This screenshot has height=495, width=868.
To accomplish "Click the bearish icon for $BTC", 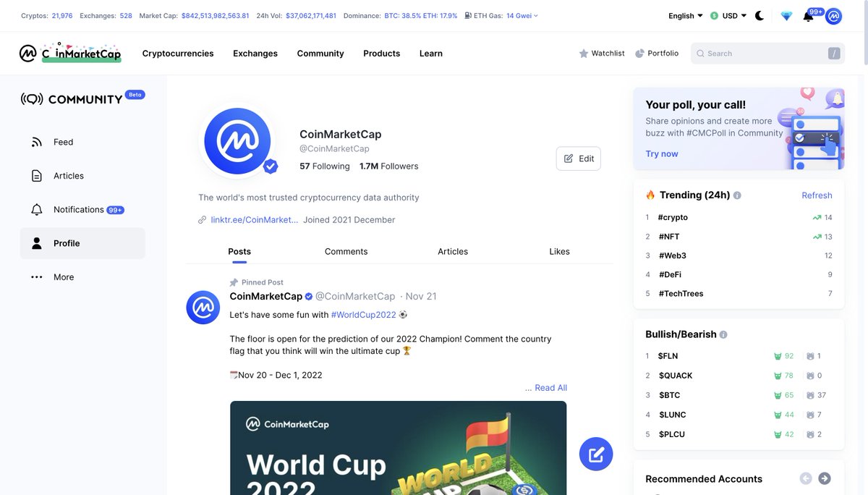I will pyautogui.click(x=810, y=395).
